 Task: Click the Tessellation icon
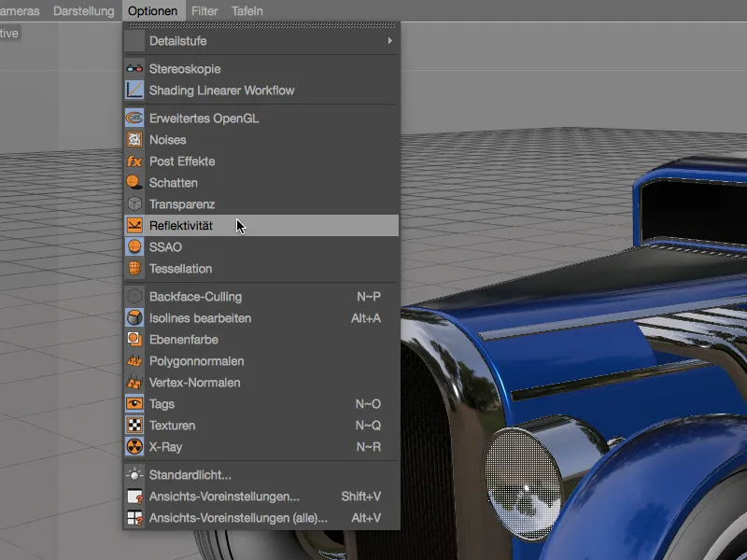tap(134, 269)
